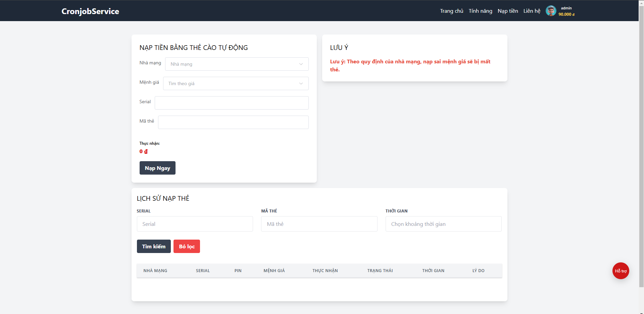Screen dimensions: 644x314
Task: Click the THỜI GIAN table column header
Action: (433, 271)
